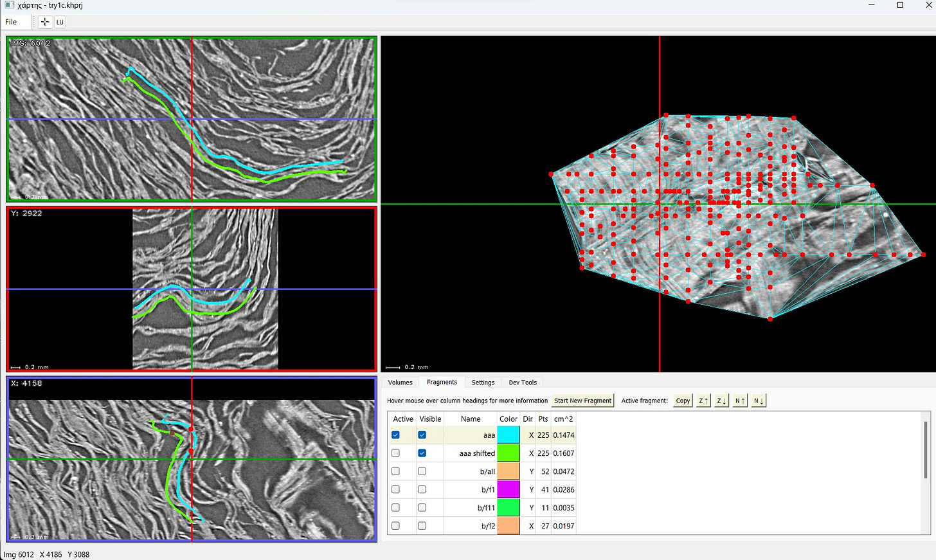Image resolution: width=936 pixels, height=560 pixels.
Task: Click the fragments table vertical scrollbar
Action: [926, 450]
